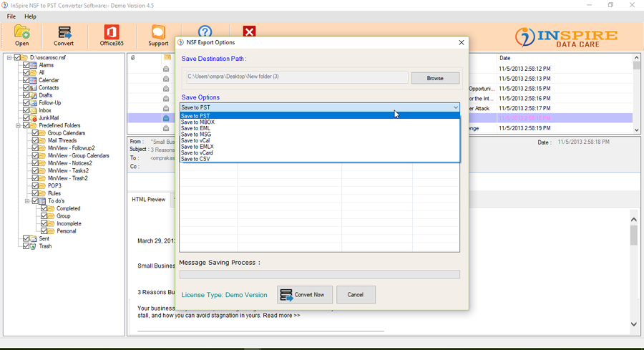Uncheck the Calendar folder checkbox
Viewport: 644px width, 350px height.
click(x=26, y=80)
